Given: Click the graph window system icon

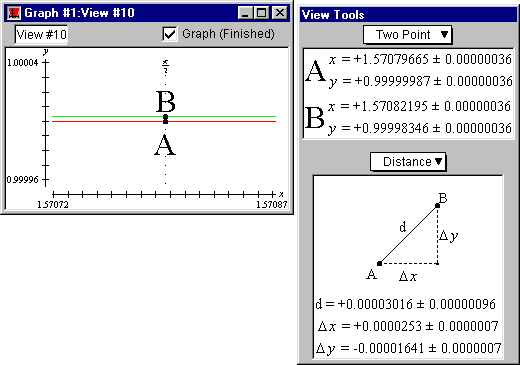Looking at the screenshot, I should tap(14, 13).
